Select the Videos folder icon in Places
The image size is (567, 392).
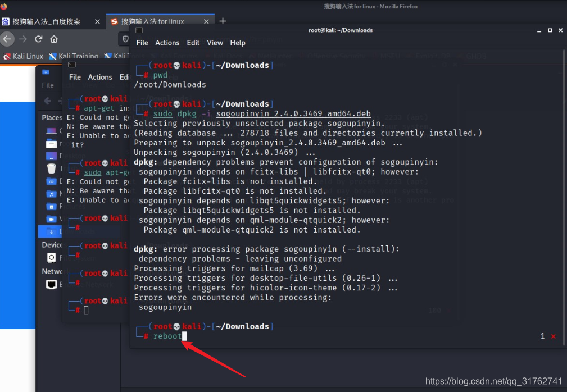51,219
